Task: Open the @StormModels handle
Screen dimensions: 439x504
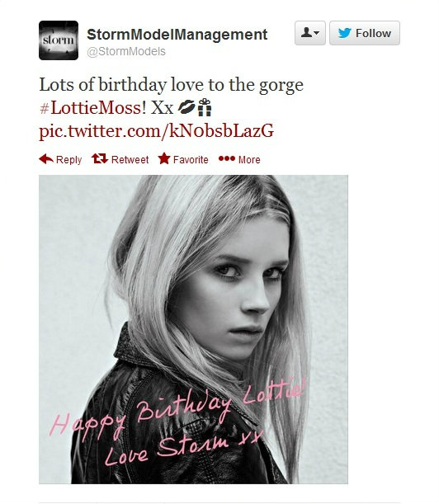Action: pyautogui.click(x=126, y=51)
